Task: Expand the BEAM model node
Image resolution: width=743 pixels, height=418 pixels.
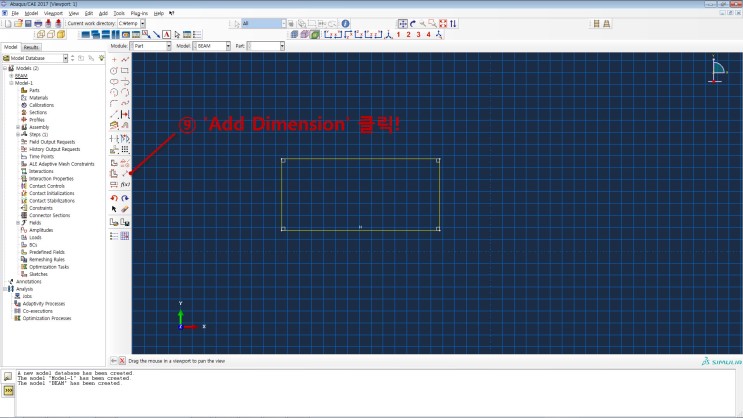Action: click(11, 76)
